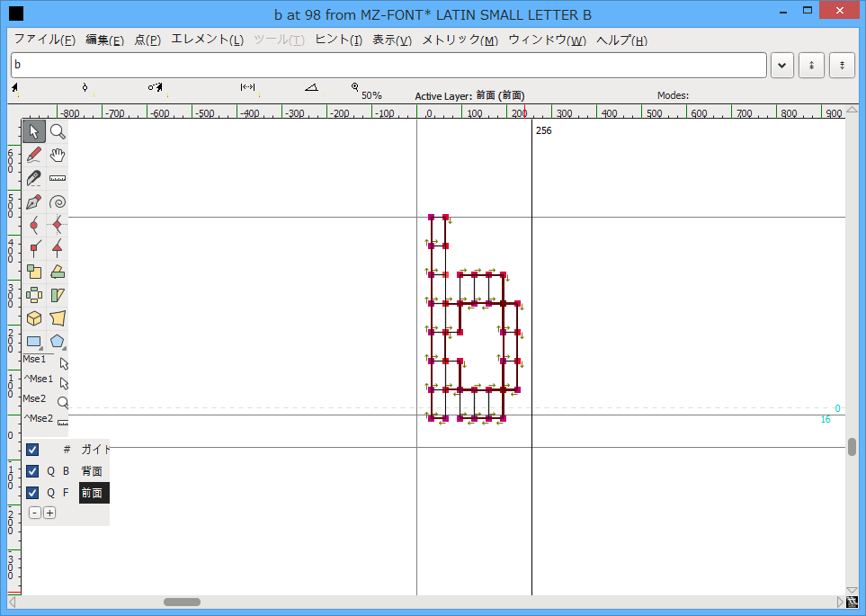The height and width of the screenshot is (616, 866).
Task: Click the 50% zoom level readout
Action: point(371,95)
